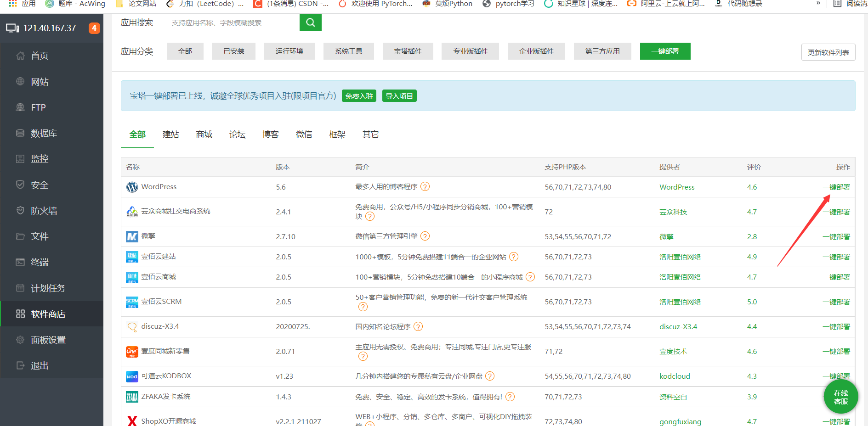
Task: Click the 壹佰云建站 app icon
Action: [132, 257]
